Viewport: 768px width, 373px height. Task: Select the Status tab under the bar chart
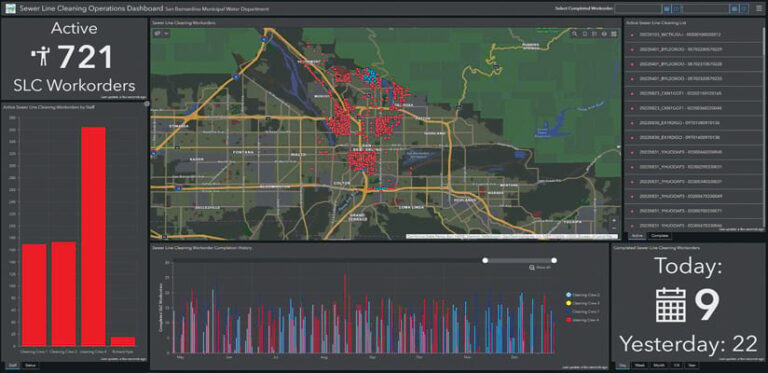pos(30,365)
